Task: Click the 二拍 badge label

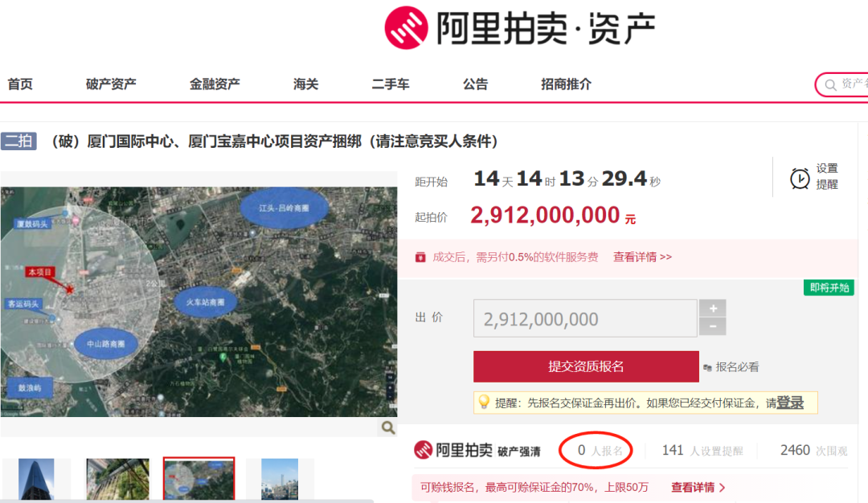Action: [18, 141]
